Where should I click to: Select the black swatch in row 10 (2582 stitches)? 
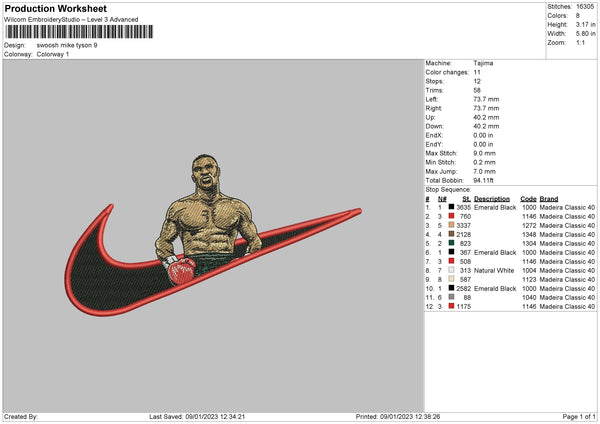tap(452, 288)
